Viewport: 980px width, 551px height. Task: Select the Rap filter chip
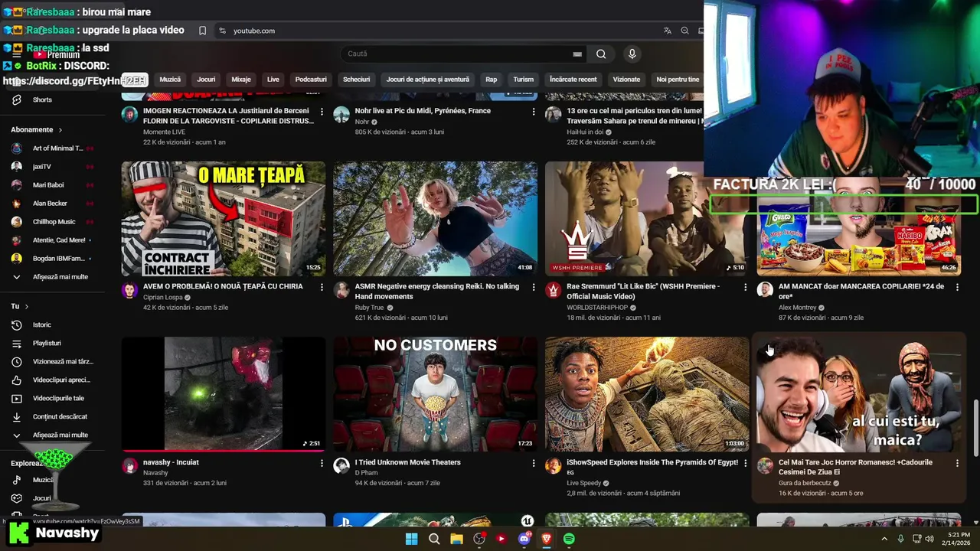(x=492, y=80)
